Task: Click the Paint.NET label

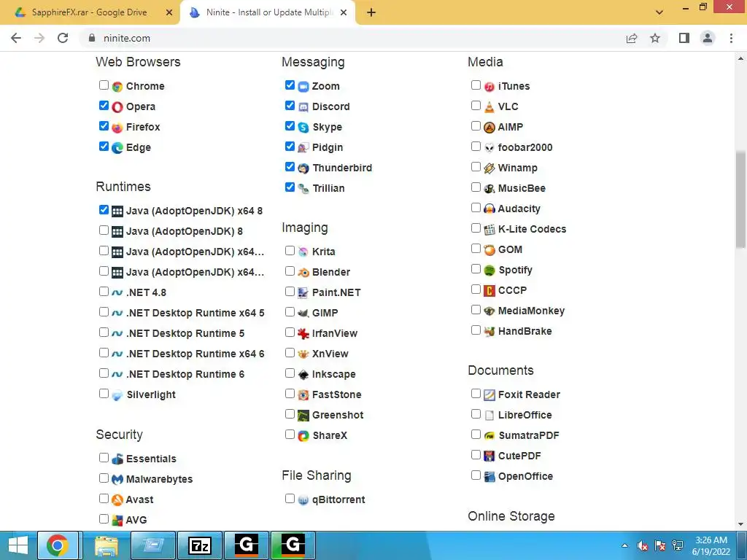Action: pos(336,293)
